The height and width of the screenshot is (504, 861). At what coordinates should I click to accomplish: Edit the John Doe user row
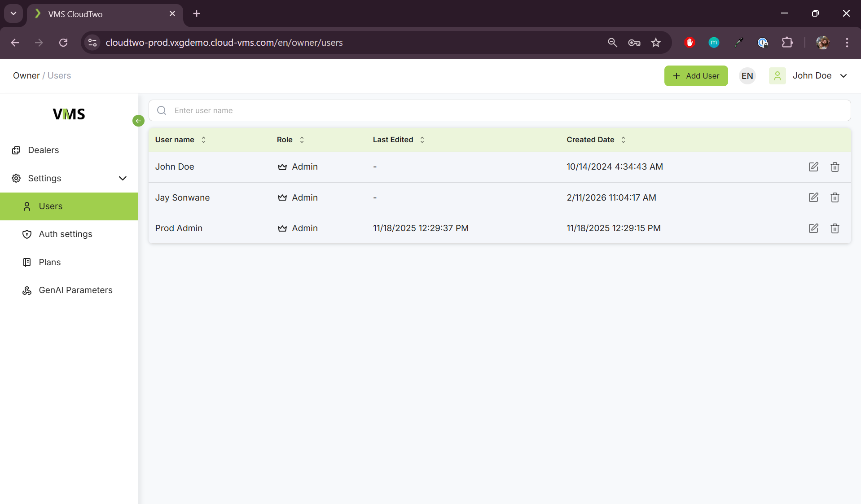(813, 167)
